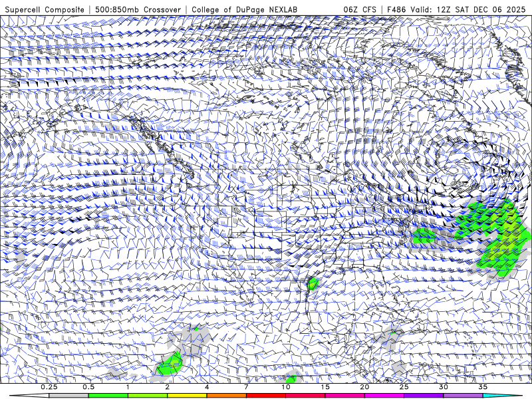Click the "Supercell Composite" title text

pyautogui.click(x=45, y=9)
